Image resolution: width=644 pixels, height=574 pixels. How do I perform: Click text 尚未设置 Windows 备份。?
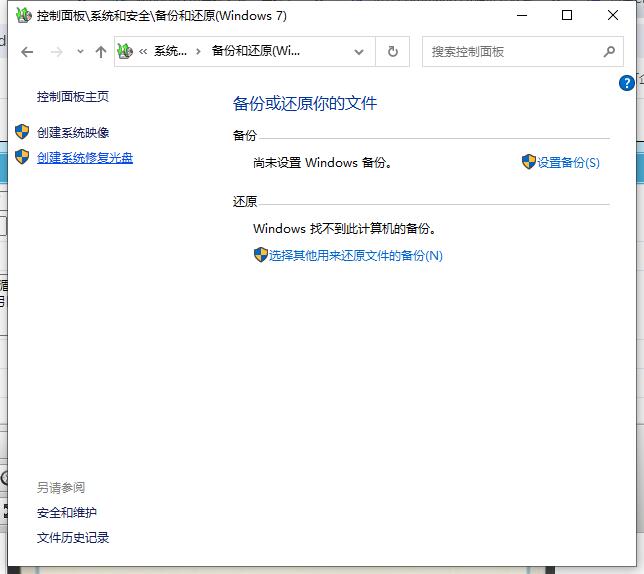tap(322, 163)
